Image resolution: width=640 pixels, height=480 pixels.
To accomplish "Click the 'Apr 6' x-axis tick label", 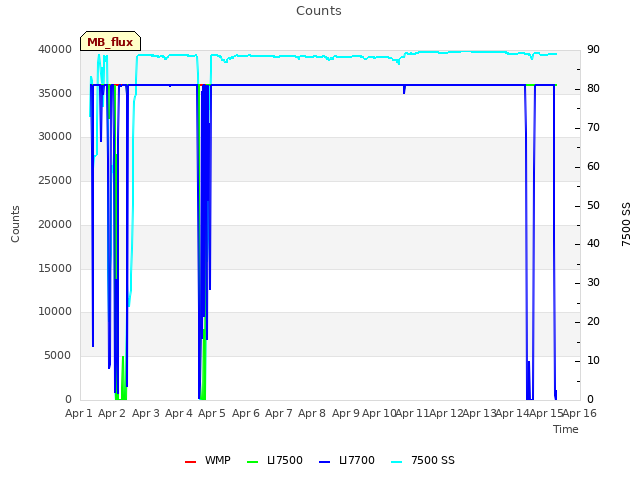I will pyautogui.click(x=246, y=413).
